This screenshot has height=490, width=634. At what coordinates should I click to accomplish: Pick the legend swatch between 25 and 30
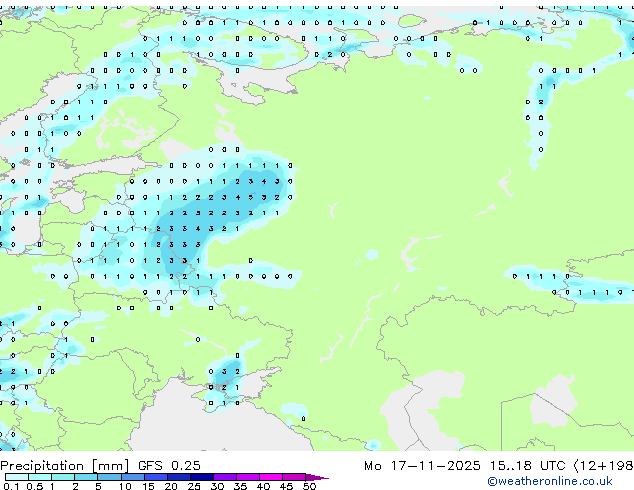202,477
